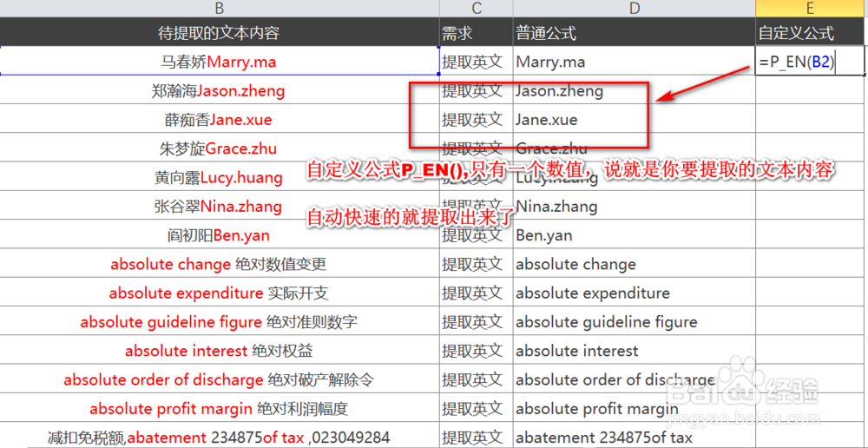Select column D header
868x448 pixels.
click(635, 9)
